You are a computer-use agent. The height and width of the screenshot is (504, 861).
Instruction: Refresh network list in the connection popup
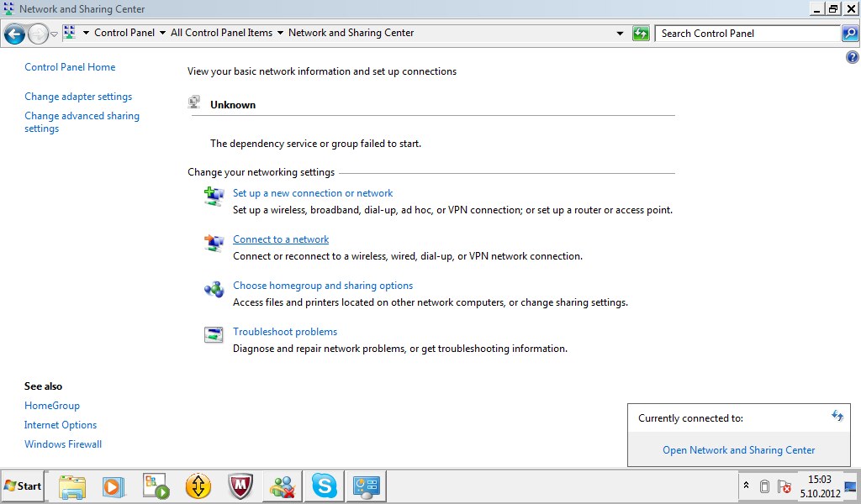pyautogui.click(x=837, y=416)
